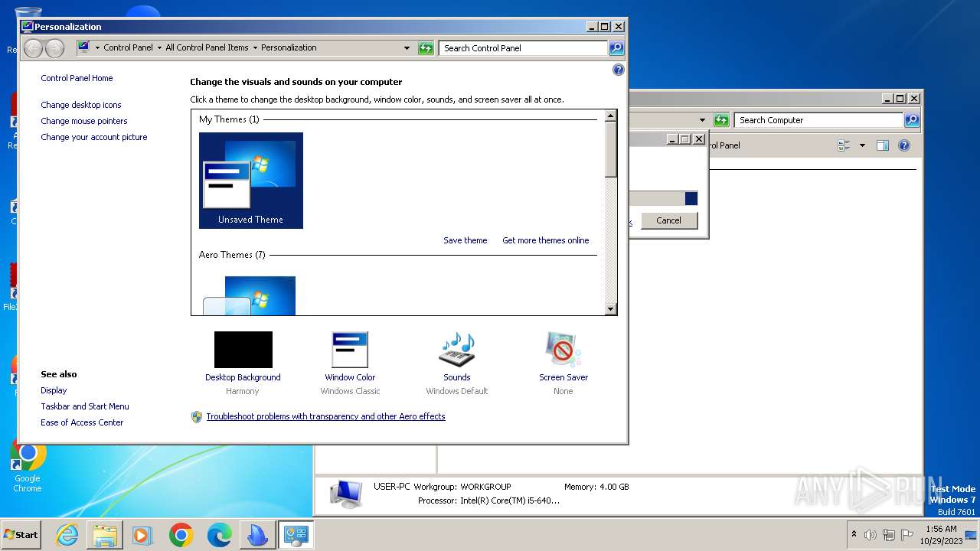
Task: Click the Search Computer magnifier button
Action: tap(912, 120)
